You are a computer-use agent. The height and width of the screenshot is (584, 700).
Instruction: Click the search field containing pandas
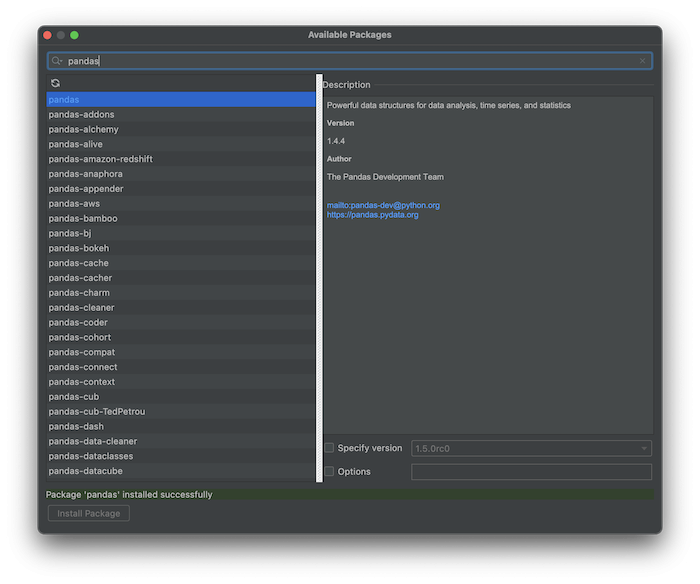click(350, 61)
